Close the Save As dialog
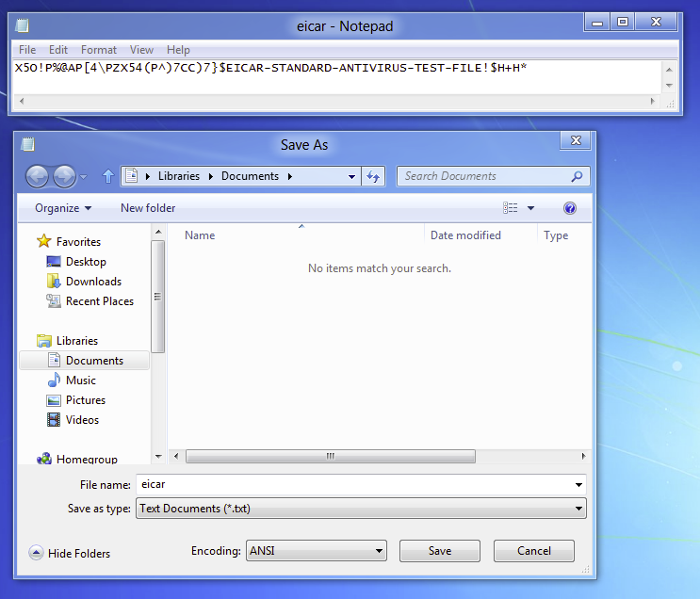This screenshot has height=599, width=700. click(576, 140)
